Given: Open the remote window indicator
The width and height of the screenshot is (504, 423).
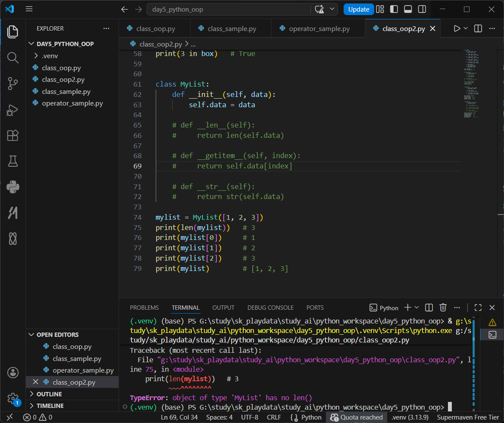Looking at the screenshot, I should click(x=10, y=417).
